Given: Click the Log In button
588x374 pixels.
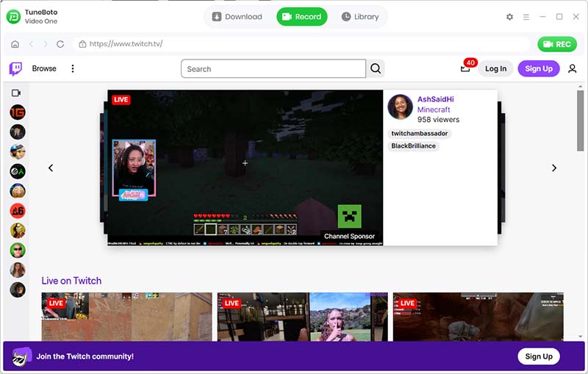Looking at the screenshot, I should tap(495, 68).
